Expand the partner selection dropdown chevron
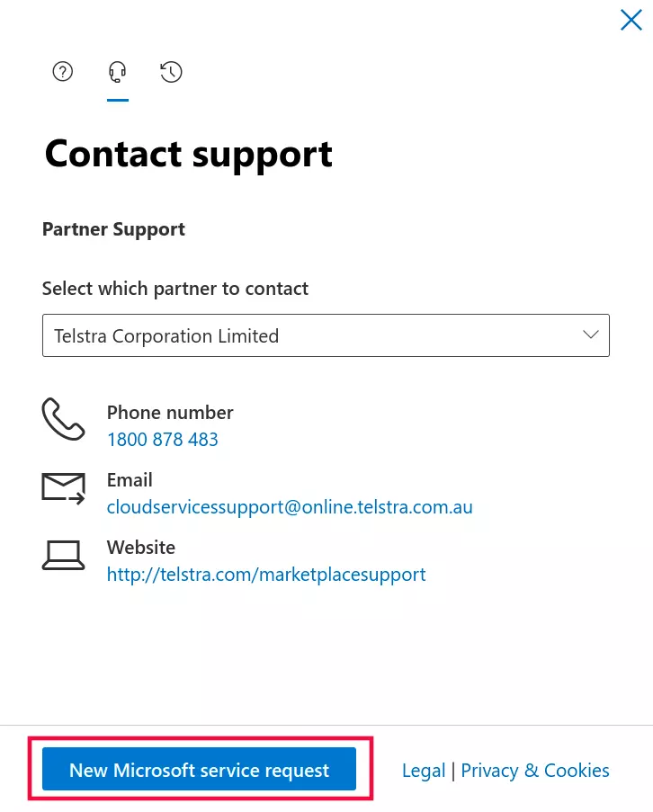This screenshot has width=653, height=812. (590, 335)
